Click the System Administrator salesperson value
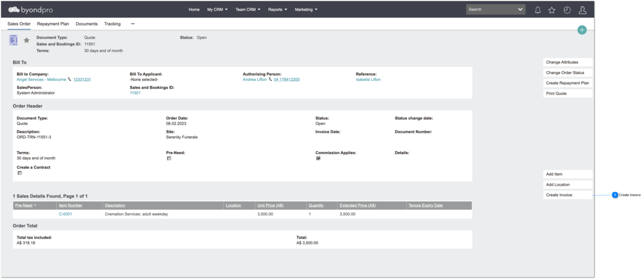Viewport: 644px width, 279px height. pyautogui.click(x=36, y=93)
